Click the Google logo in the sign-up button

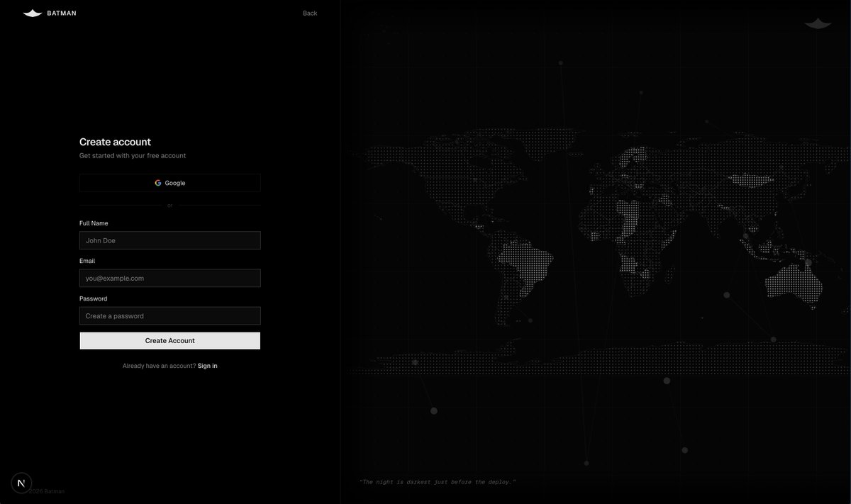(158, 183)
